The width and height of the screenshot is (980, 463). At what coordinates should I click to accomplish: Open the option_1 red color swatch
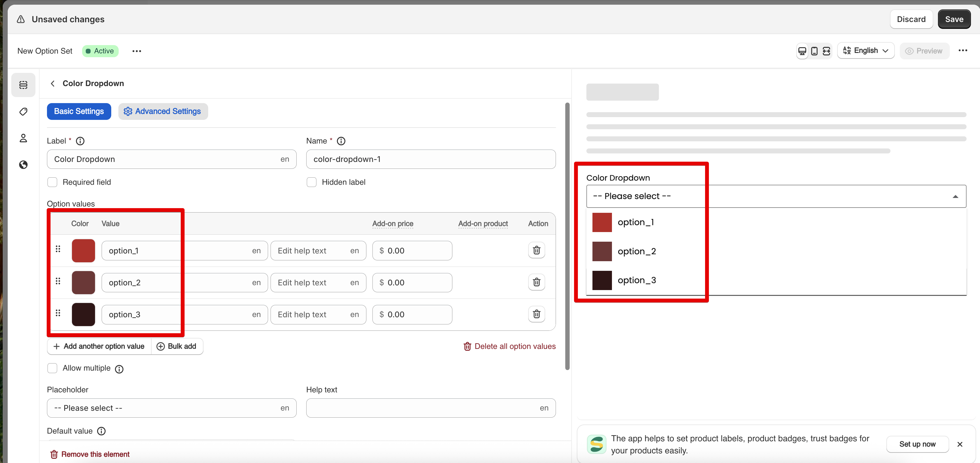coord(83,250)
